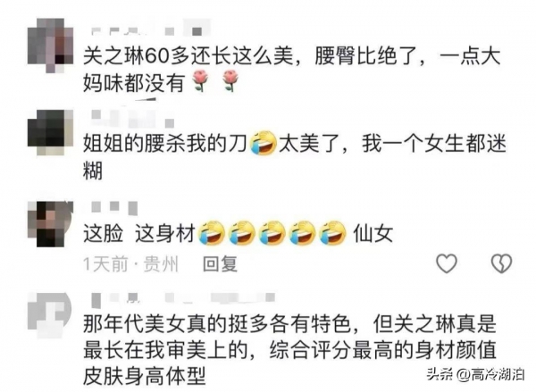Open blurred username above 这脸 这身材 comment

(x=114, y=207)
